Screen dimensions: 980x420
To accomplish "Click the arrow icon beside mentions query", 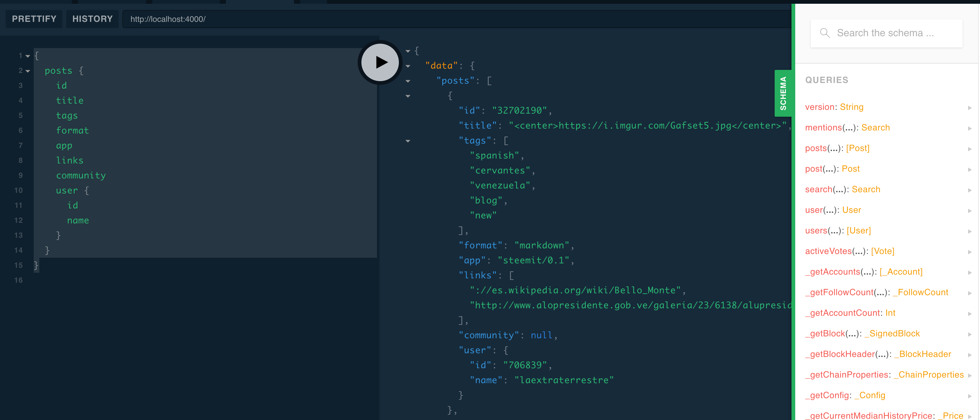I will tap(969, 129).
